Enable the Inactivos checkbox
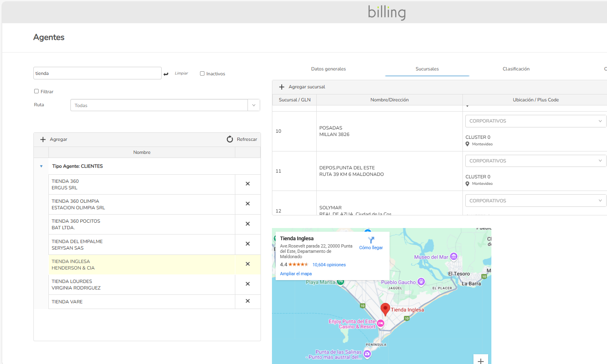This screenshot has height=364, width=607. (x=202, y=74)
